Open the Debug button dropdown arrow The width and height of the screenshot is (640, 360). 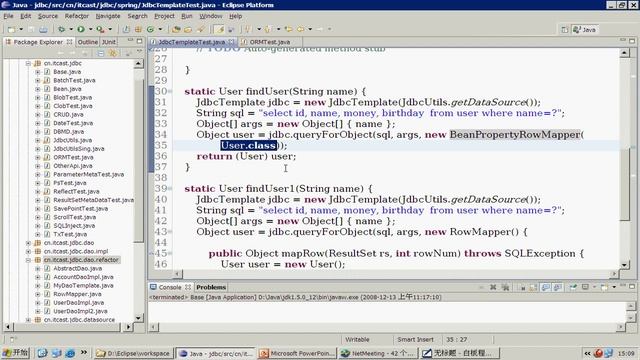(x=71, y=29)
